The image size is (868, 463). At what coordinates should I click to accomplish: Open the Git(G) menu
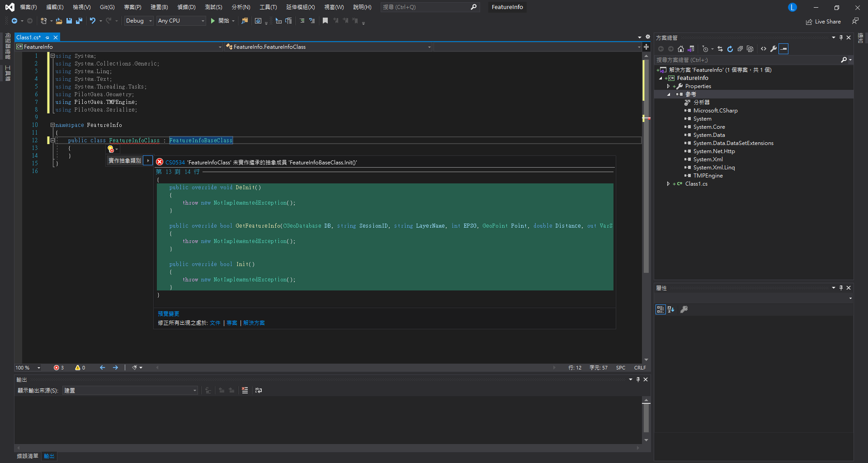tap(107, 7)
